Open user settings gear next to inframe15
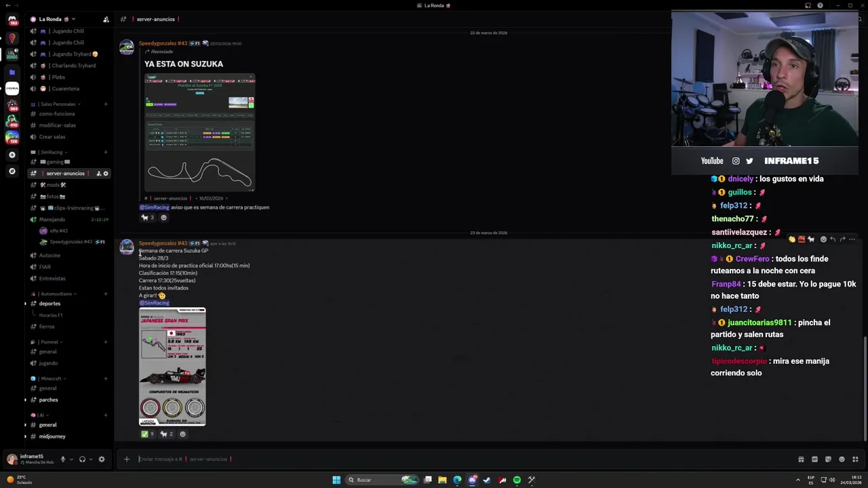This screenshot has width=868, height=488. [102, 459]
